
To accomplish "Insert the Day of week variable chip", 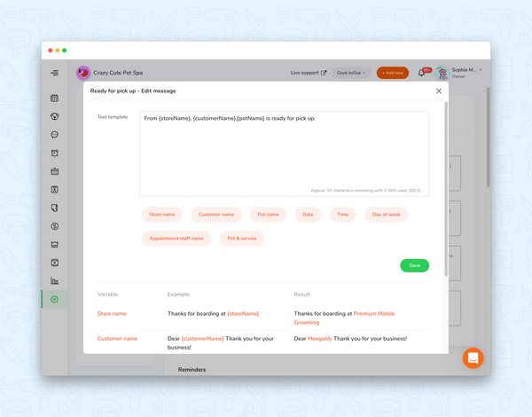I will point(386,215).
